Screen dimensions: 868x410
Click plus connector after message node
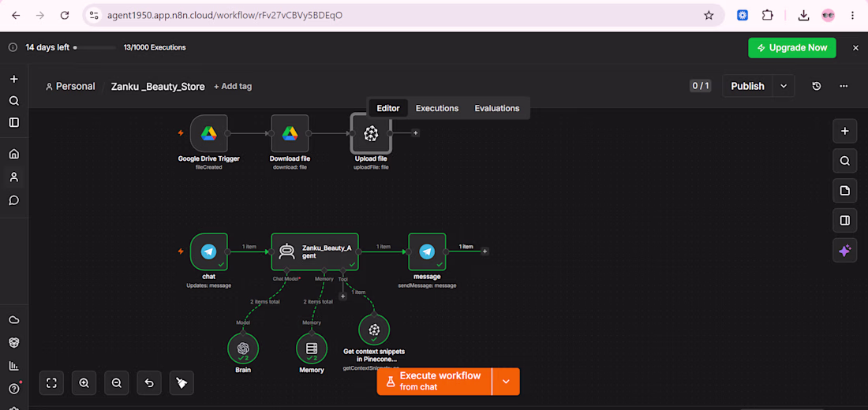pos(485,252)
